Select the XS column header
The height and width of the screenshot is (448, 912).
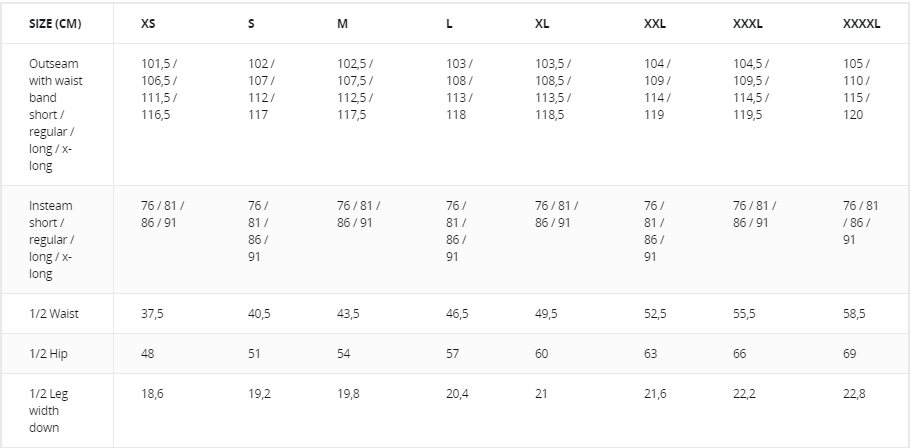click(x=148, y=23)
